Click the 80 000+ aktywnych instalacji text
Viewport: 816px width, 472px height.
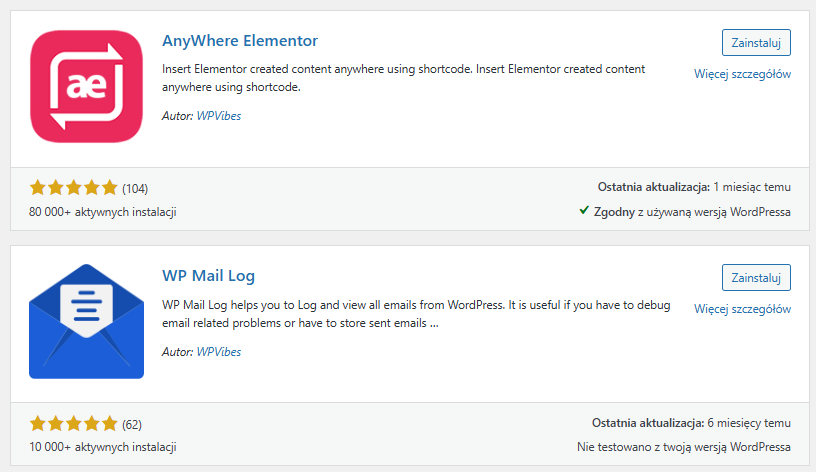coord(103,212)
